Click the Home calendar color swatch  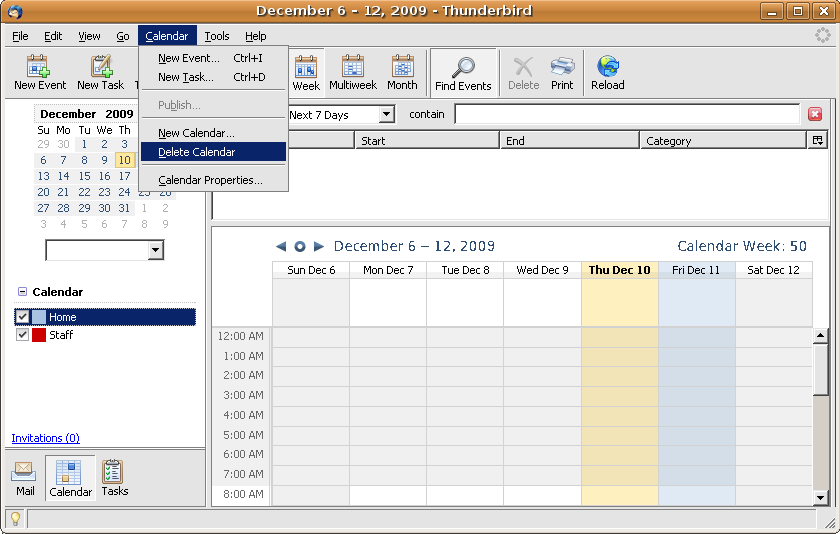click(x=39, y=317)
